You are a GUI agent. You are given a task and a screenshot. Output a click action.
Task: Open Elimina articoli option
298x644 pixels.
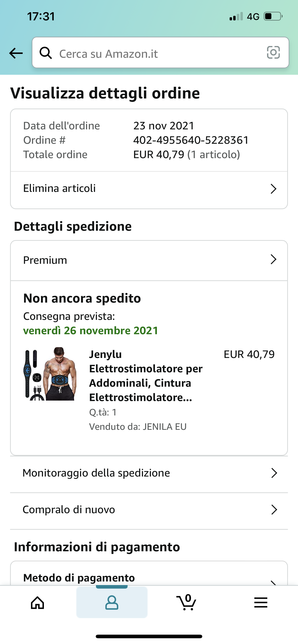tap(60, 189)
